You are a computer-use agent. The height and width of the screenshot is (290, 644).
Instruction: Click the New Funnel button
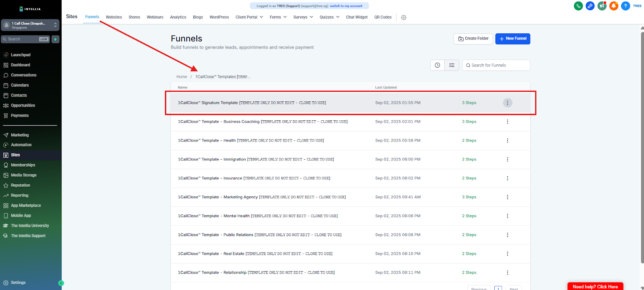coord(513,39)
